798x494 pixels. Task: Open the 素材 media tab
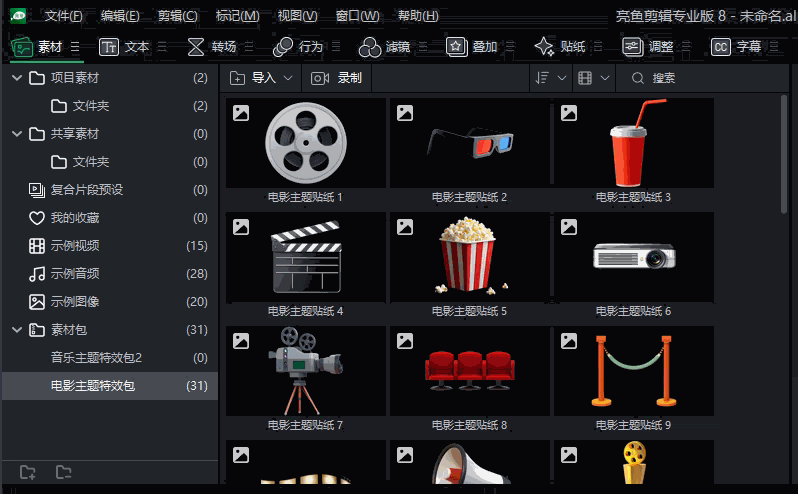[37, 47]
